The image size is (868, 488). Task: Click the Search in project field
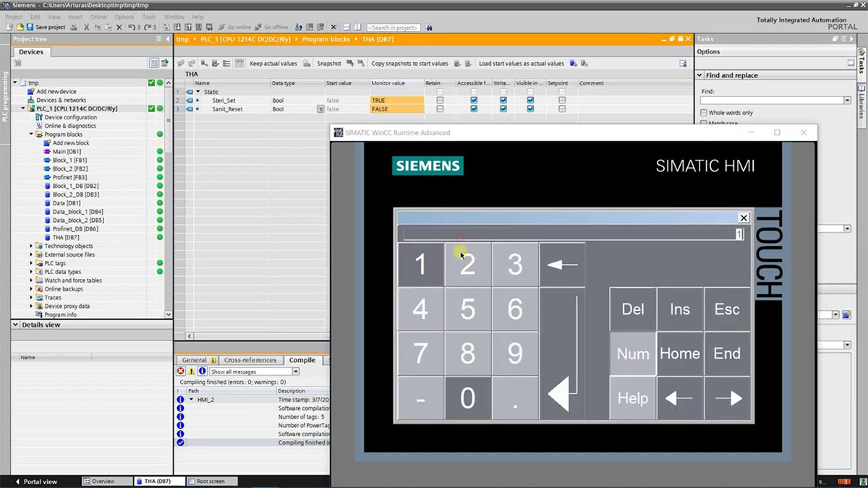click(395, 27)
